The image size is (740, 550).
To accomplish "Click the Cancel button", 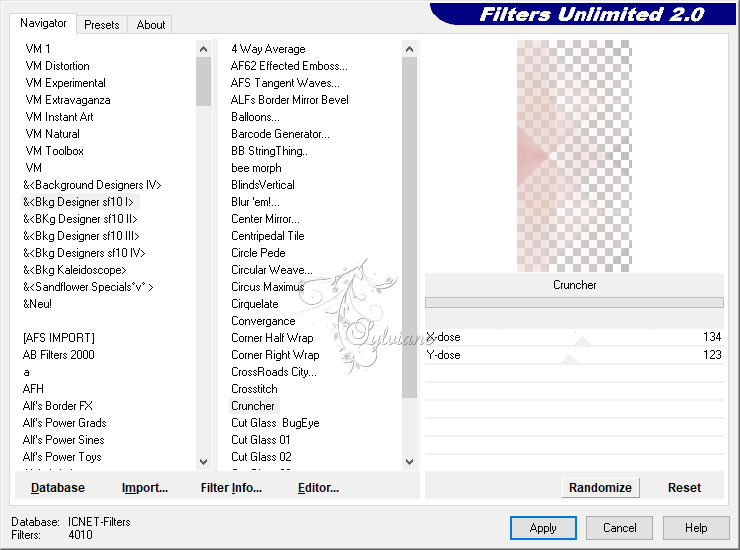I will click(619, 528).
